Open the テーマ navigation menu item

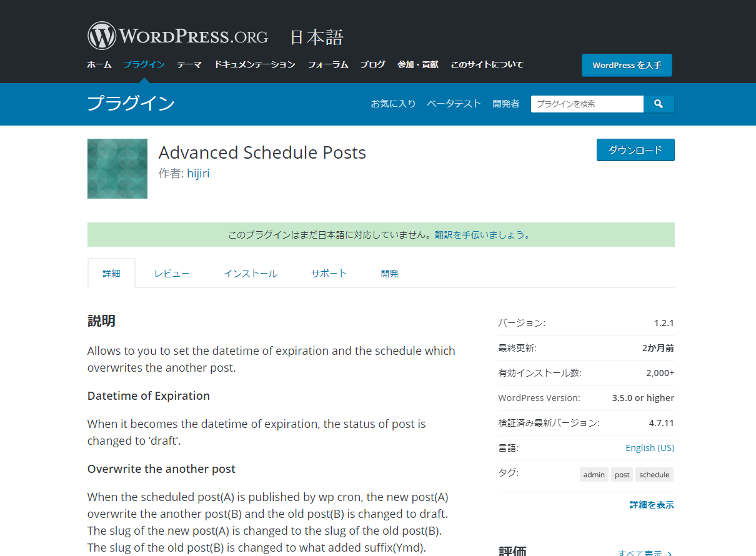pos(189,64)
